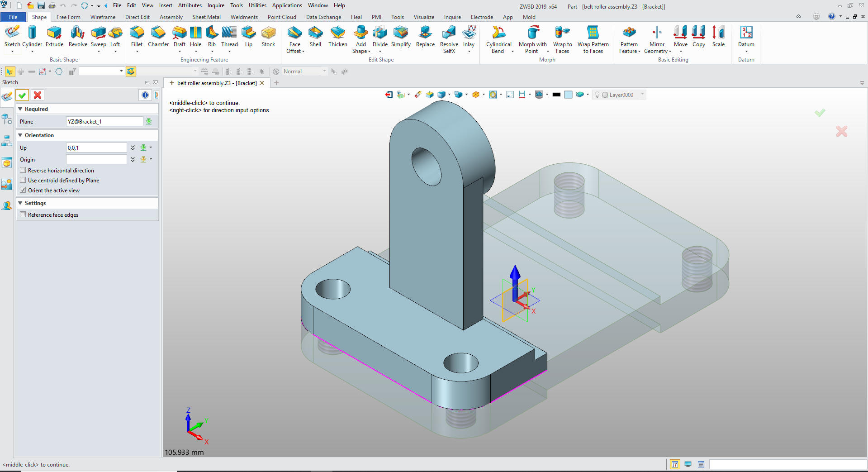Switch to the Sheet Metal ribbon tab
This screenshot has height=472, width=868.
[206, 17]
